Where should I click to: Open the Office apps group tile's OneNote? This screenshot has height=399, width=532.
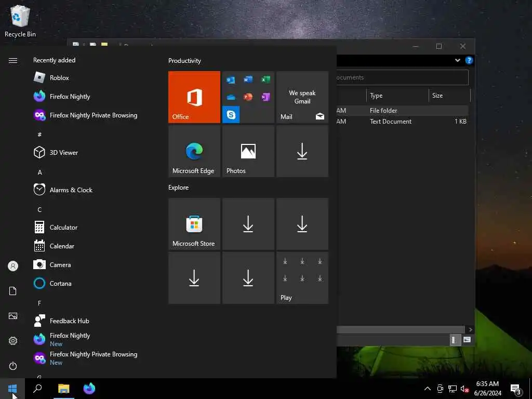[265, 97]
